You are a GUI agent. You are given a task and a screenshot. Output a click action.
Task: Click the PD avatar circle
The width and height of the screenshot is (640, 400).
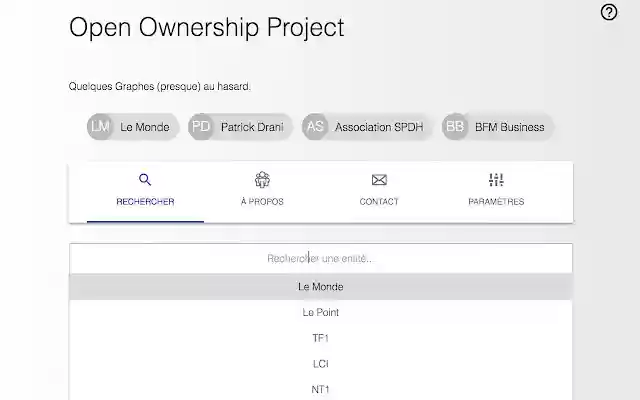point(201,127)
